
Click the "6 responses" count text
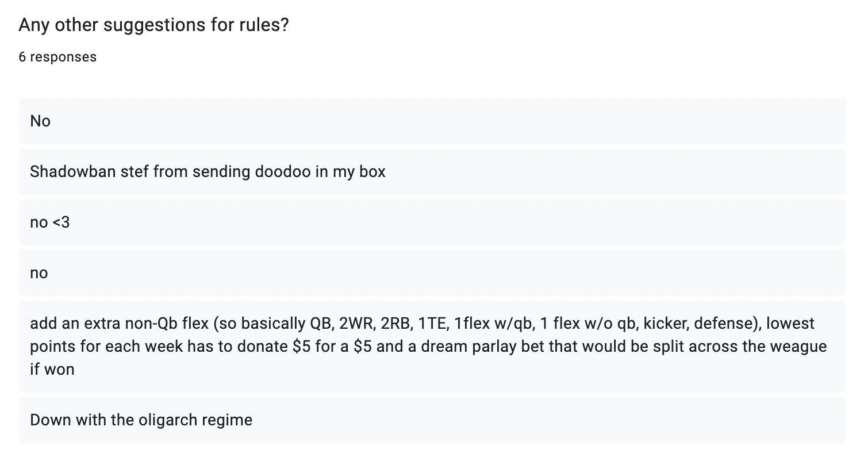click(x=57, y=57)
